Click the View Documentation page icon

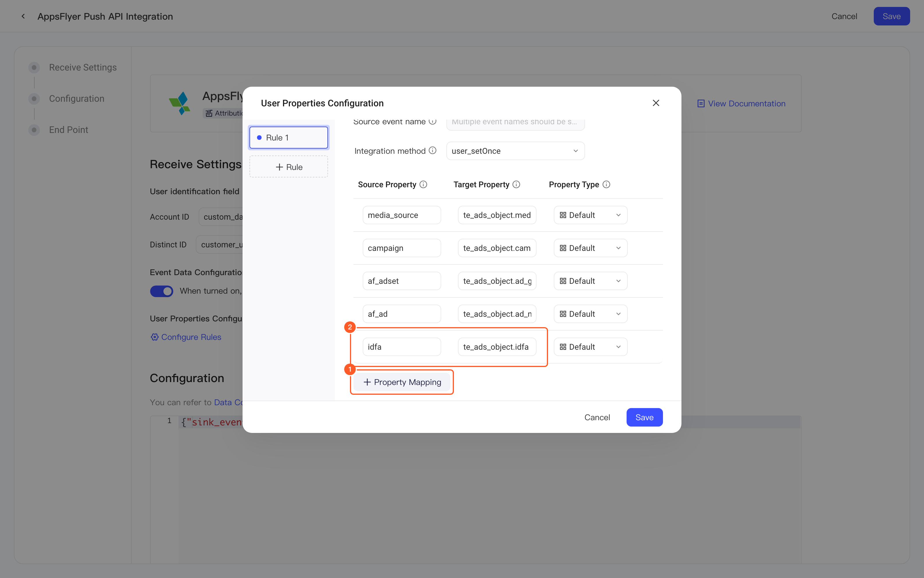click(701, 103)
